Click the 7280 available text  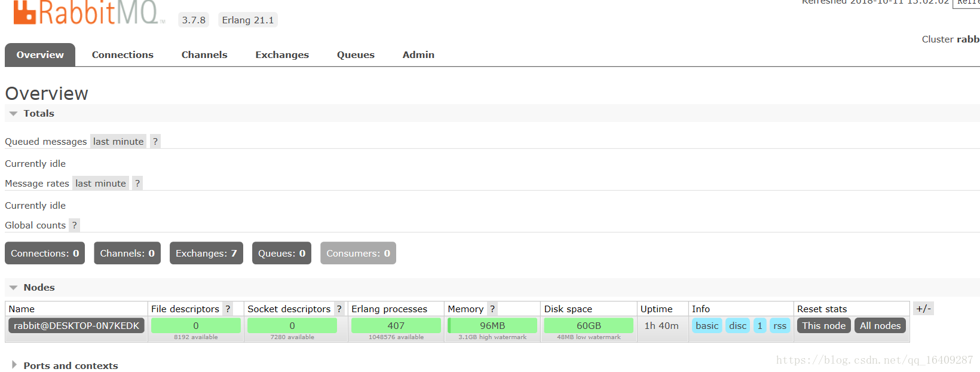coord(292,337)
